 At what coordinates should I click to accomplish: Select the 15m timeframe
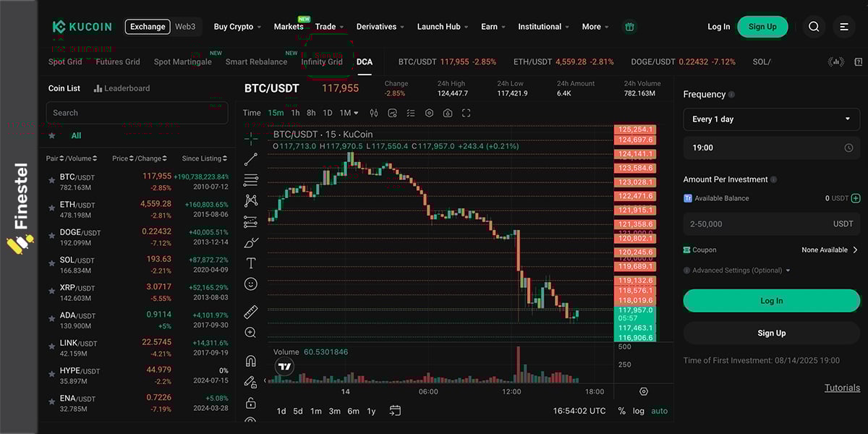pyautogui.click(x=276, y=113)
